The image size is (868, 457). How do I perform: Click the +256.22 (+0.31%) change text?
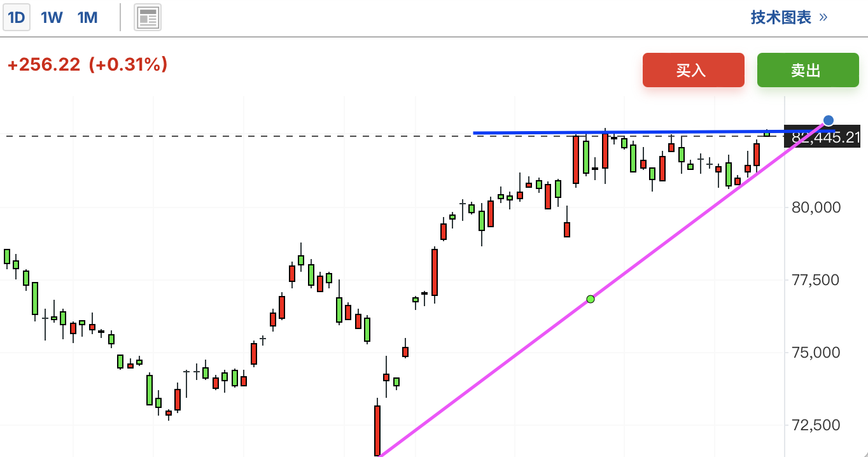[87, 64]
